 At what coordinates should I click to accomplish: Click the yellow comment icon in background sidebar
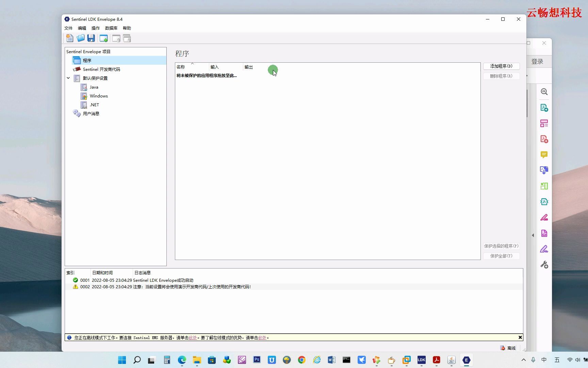(x=544, y=155)
